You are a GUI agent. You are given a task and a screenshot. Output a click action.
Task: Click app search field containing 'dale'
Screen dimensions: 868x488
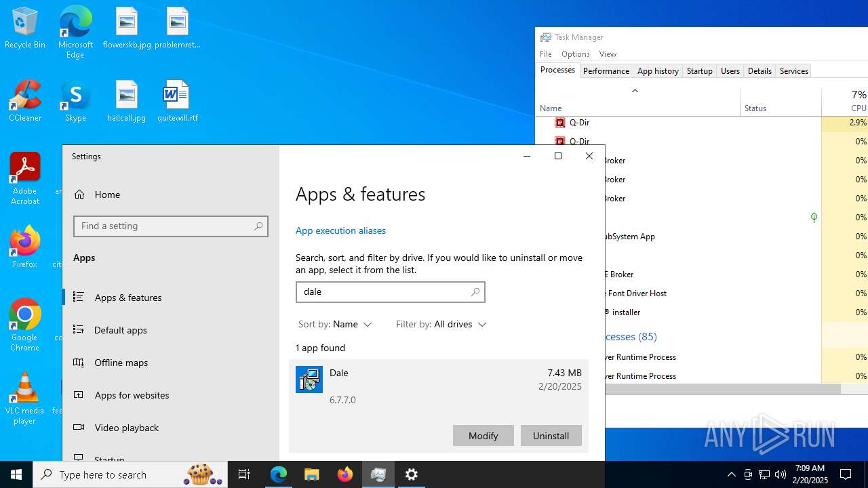pos(391,292)
